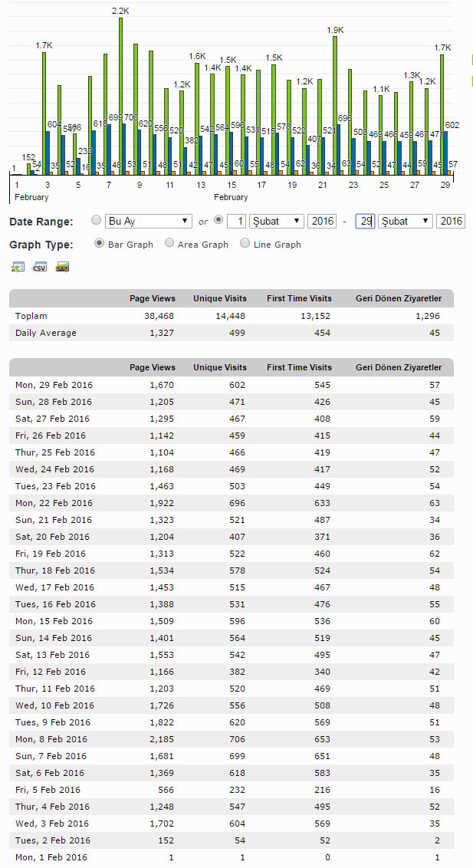This screenshot has width=473, height=868.
Task: Click the Wed, 3 Feb 2016 row date
Action: coord(51,824)
